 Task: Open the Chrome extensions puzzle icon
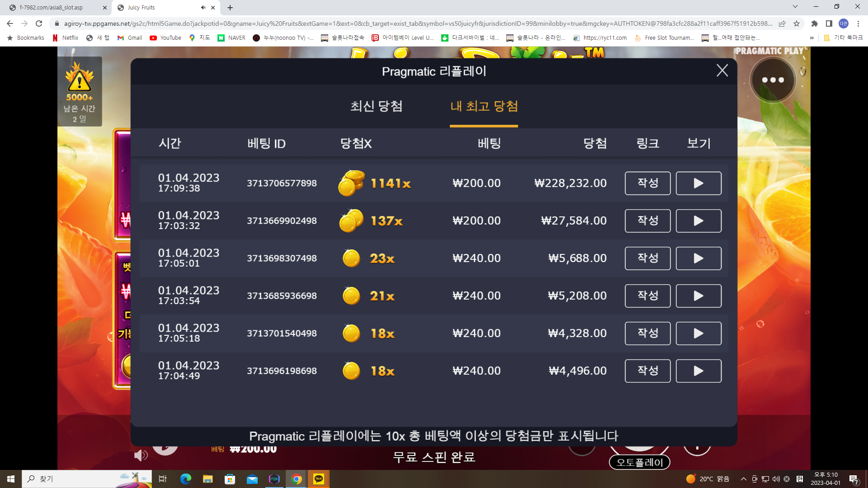(x=815, y=23)
